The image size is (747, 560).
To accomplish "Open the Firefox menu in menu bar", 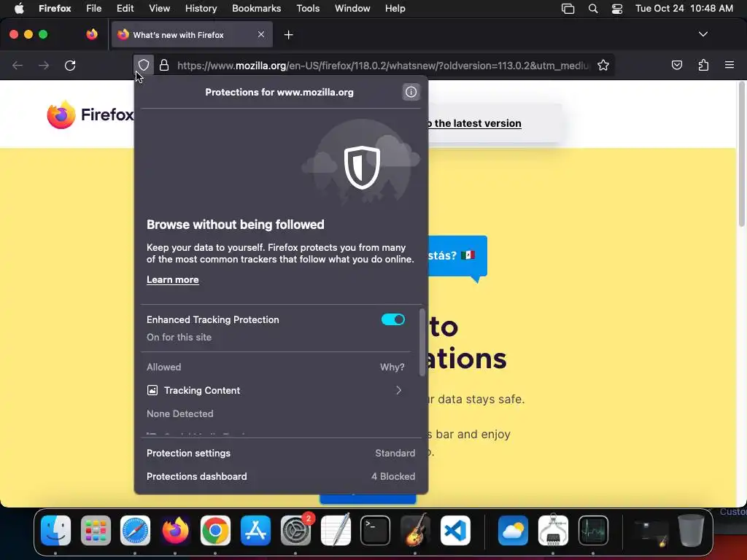I will coord(55,8).
